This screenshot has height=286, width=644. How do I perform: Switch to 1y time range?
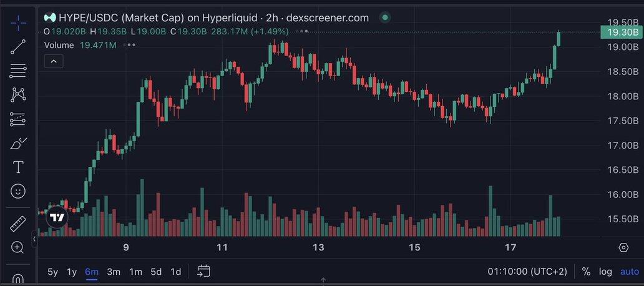(72, 272)
